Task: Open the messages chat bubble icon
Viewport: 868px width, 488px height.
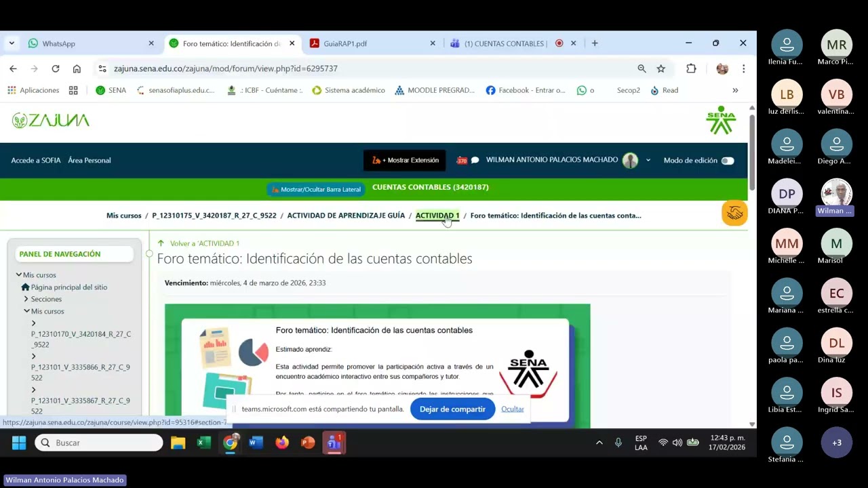Action: tap(475, 161)
